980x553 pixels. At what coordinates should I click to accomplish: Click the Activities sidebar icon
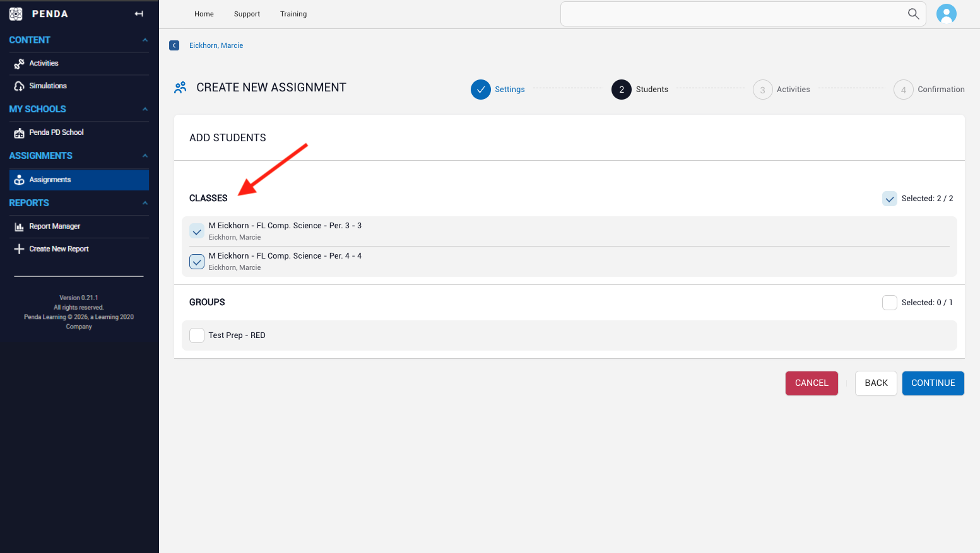pyautogui.click(x=20, y=64)
